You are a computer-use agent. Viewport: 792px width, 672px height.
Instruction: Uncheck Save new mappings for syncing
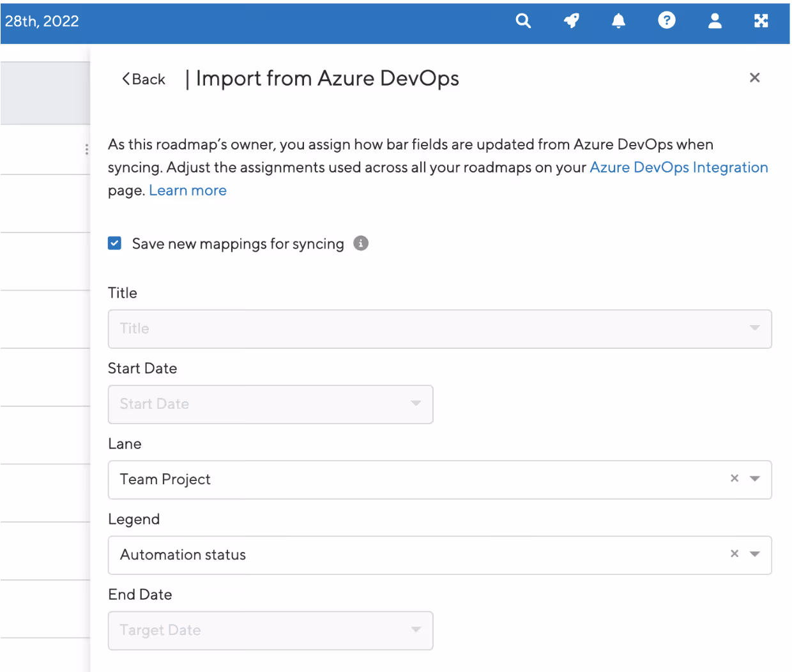pos(115,243)
